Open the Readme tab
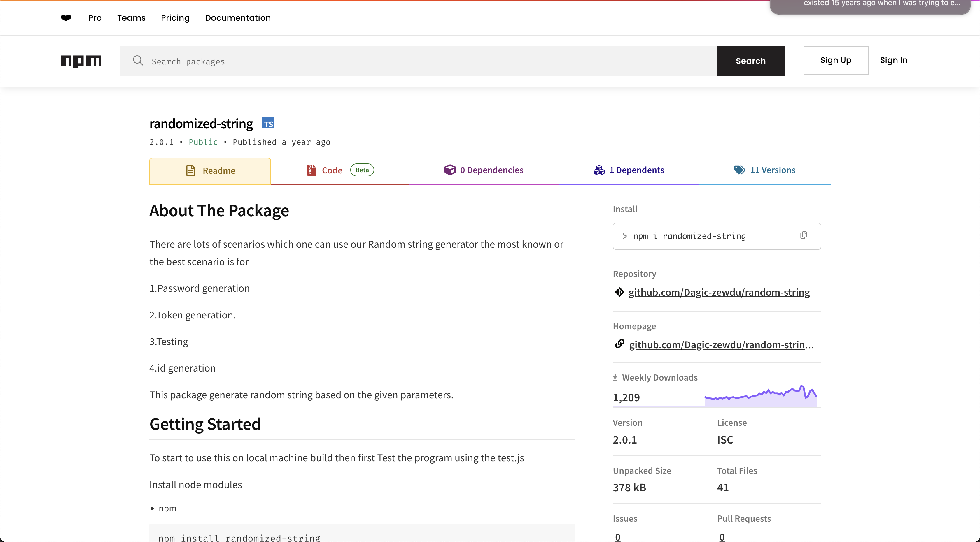The width and height of the screenshot is (980, 542). (x=210, y=171)
